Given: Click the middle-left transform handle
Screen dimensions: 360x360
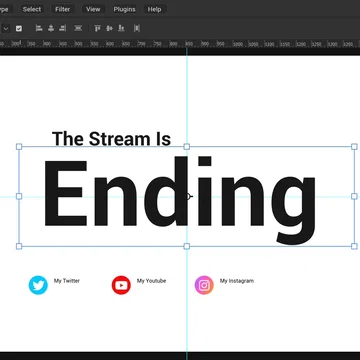Looking at the screenshot, I should (19, 196).
